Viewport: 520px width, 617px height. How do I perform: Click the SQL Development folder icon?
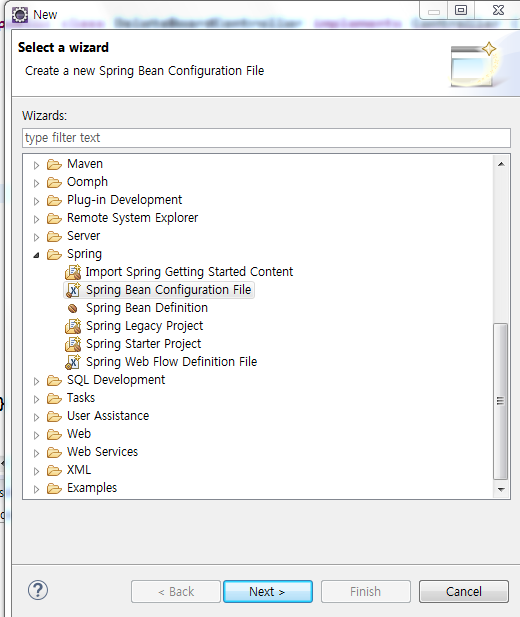pyautogui.click(x=54, y=380)
